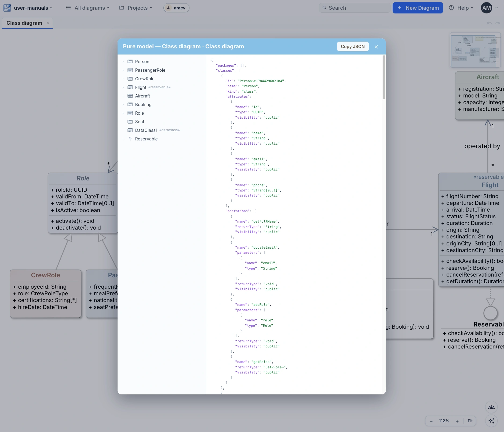Select Aircraft class in model tree
The width and height of the screenshot is (504, 432).
point(143,96)
